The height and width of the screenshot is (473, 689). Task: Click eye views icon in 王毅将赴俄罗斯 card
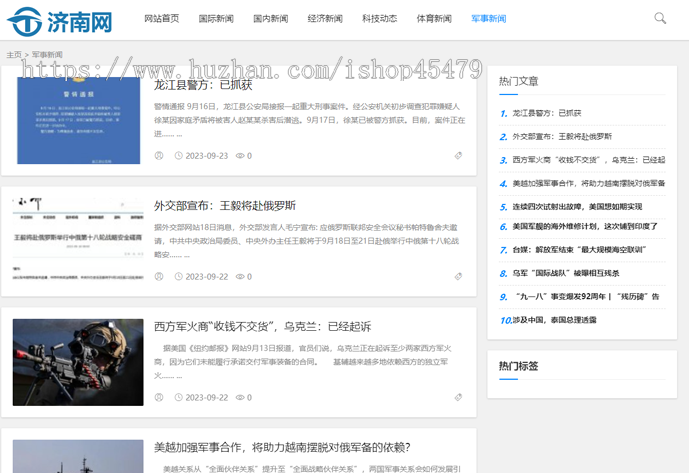click(240, 277)
